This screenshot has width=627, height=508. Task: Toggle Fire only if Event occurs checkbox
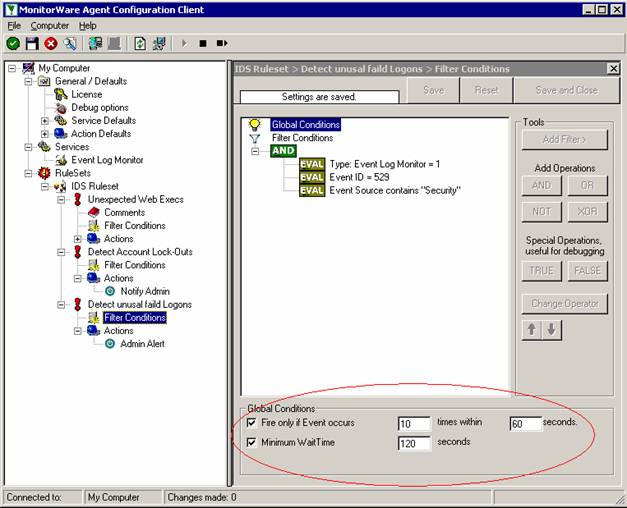[x=252, y=422]
